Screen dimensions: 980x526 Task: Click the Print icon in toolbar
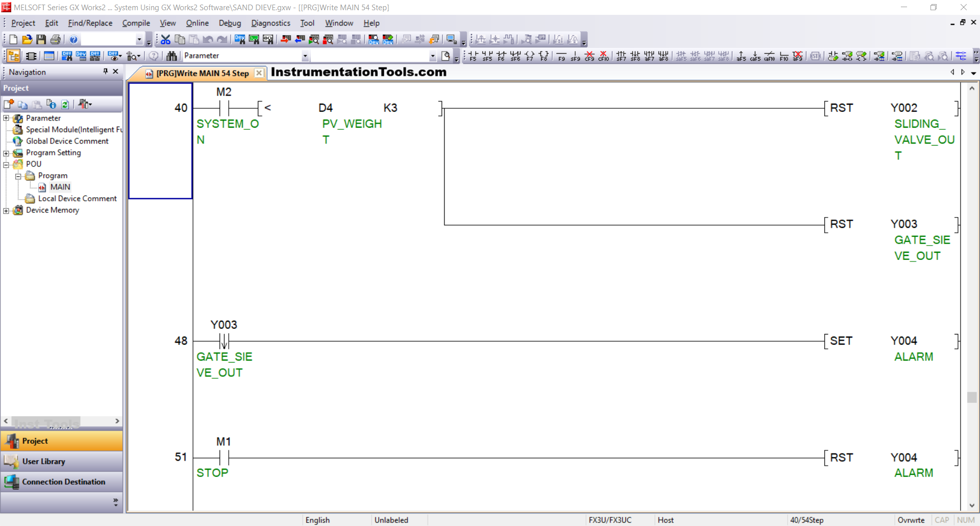pos(56,39)
